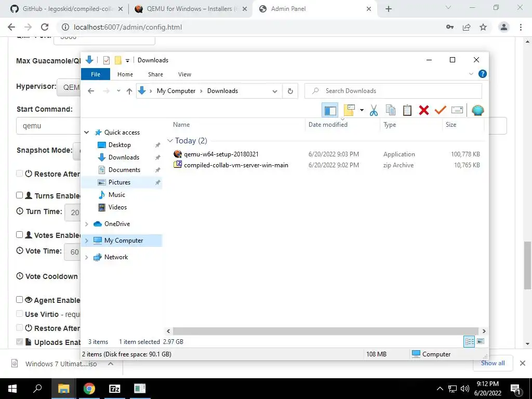Click the New Folder quick access icon
This screenshot has width=532, height=399.
pyautogui.click(x=118, y=60)
